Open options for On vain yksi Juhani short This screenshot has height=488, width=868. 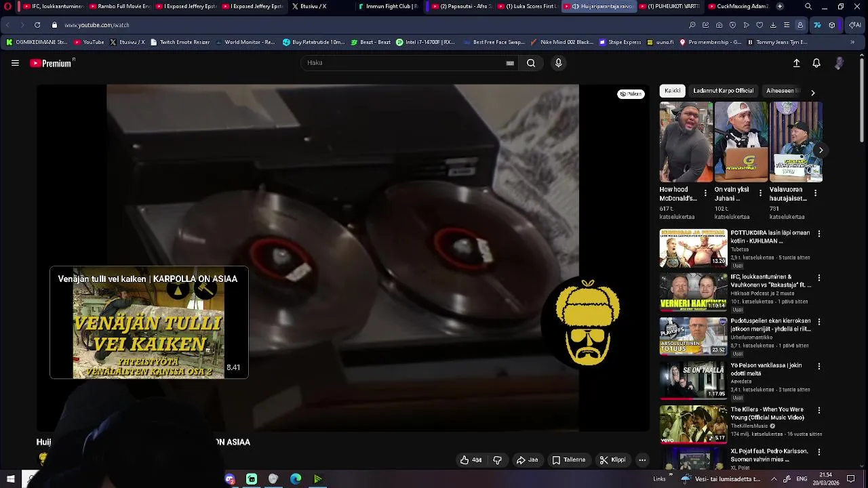pyautogui.click(x=760, y=193)
